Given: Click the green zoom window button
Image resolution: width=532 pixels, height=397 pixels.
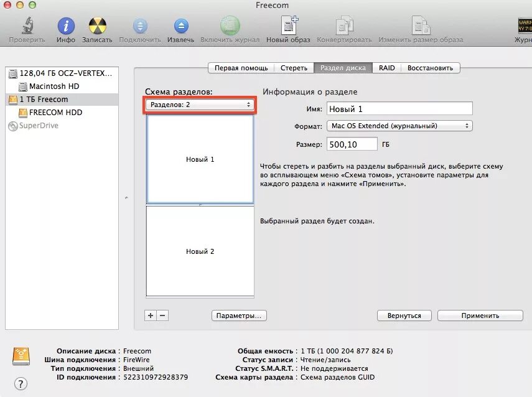Looking at the screenshot, I should coord(32,5).
